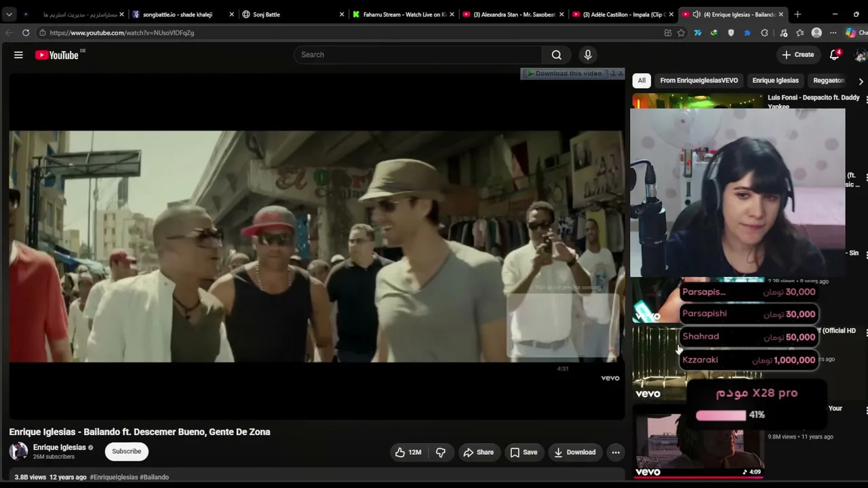Open the account avatar menu

click(x=861, y=55)
